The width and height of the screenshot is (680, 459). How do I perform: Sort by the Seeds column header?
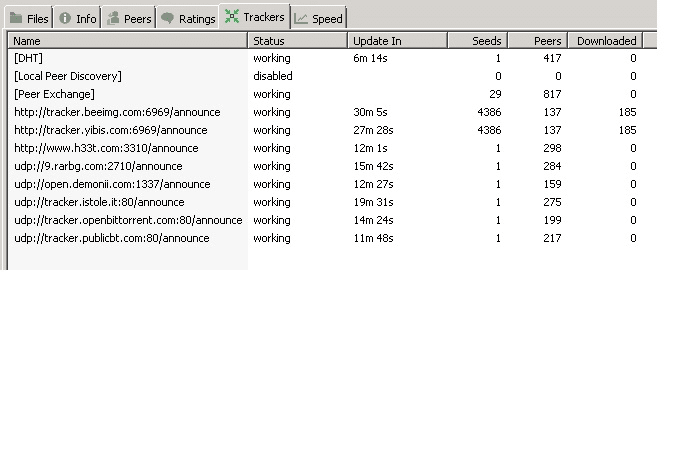pyautogui.click(x=478, y=41)
